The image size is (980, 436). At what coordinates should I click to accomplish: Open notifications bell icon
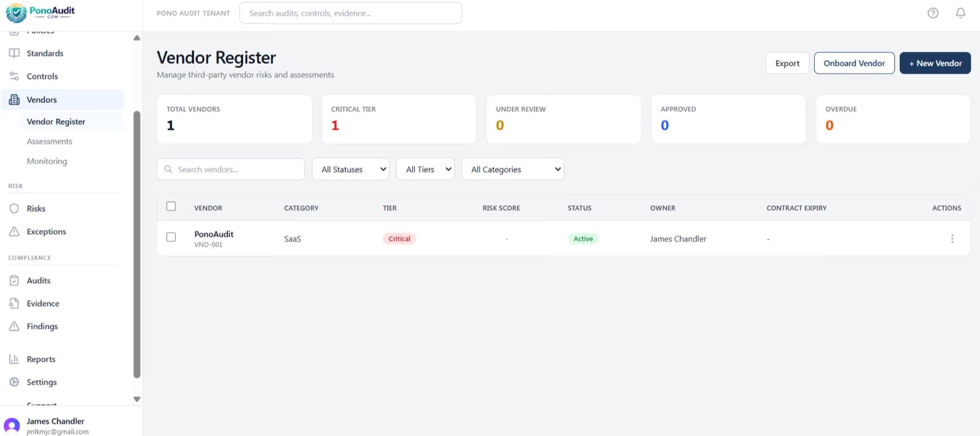960,13
